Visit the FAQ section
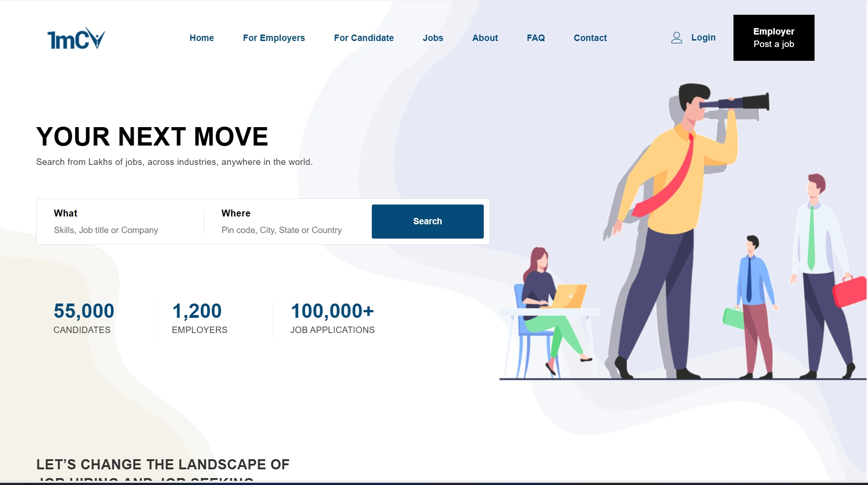Viewport: 868px width, 485px height. [535, 38]
